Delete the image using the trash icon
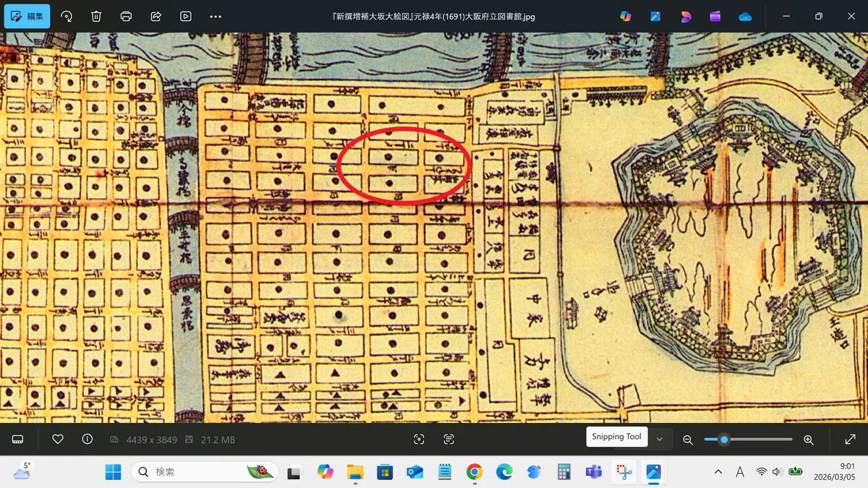The width and height of the screenshot is (868, 488). click(96, 16)
